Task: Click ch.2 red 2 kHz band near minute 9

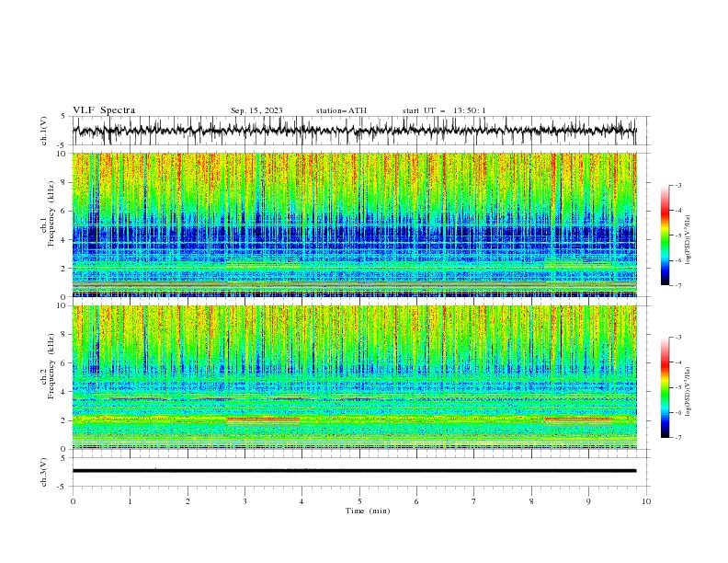Action: coord(578,419)
